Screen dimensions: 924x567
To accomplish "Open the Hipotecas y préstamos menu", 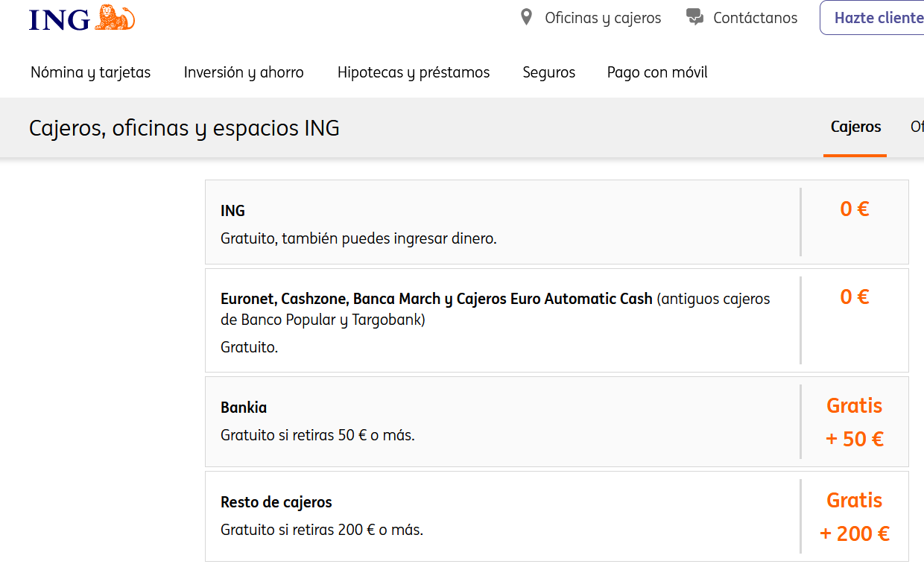I will point(414,72).
